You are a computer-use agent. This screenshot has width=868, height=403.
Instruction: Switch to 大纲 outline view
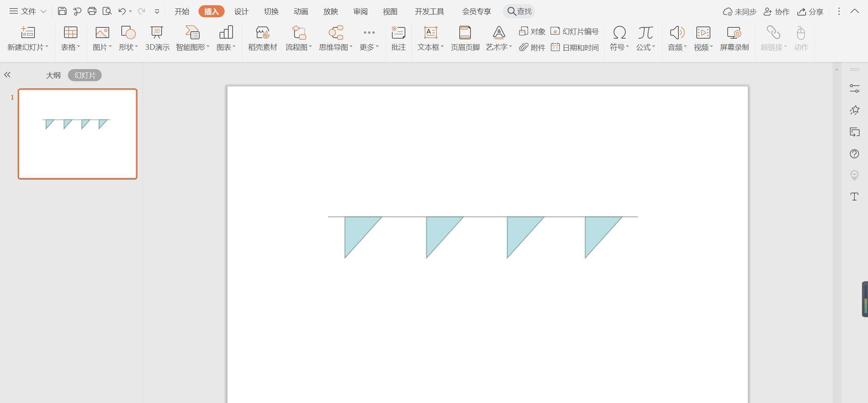(x=53, y=75)
